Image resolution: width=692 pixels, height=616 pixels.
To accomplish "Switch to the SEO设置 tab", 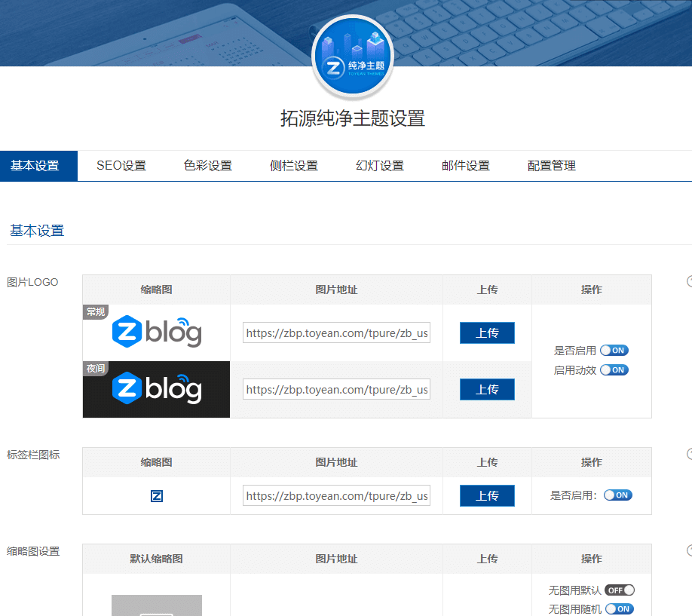I will pyautogui.click(x=121, y=165).
